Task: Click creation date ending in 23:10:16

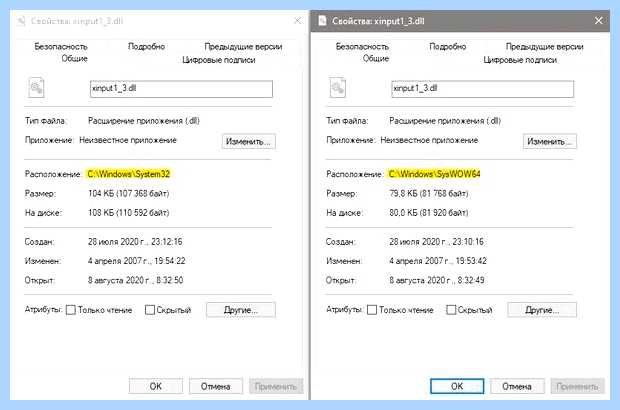Action: pos(437,242)
